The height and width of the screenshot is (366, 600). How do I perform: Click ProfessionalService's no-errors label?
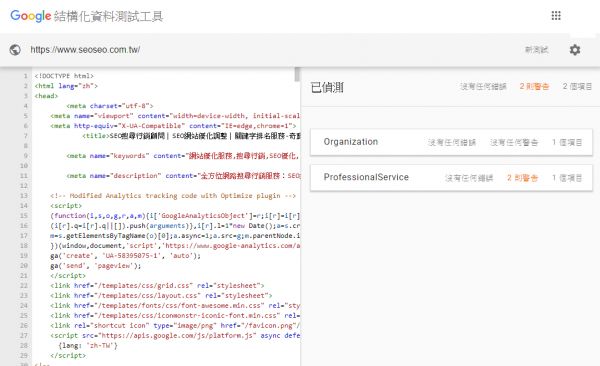pos(469,178)
